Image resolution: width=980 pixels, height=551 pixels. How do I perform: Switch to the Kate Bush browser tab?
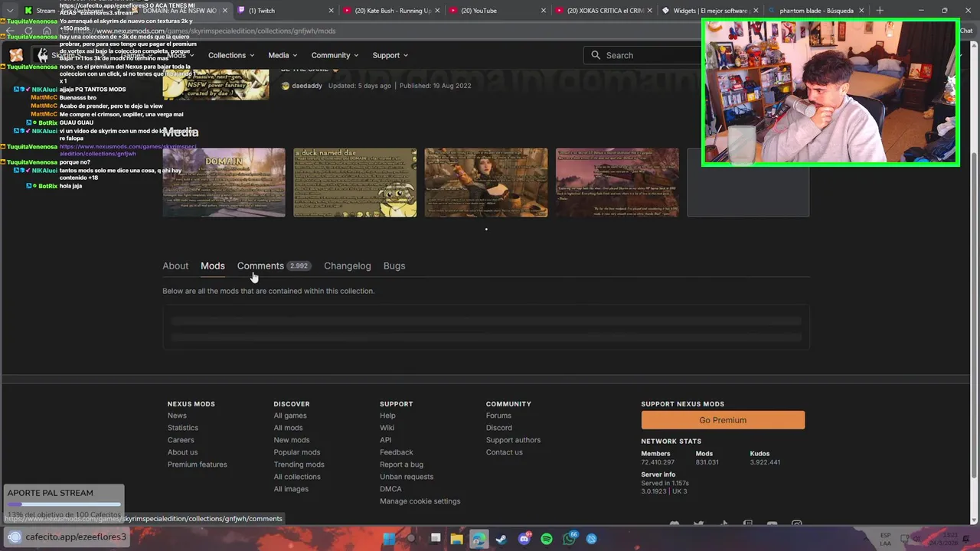(390, 11)
